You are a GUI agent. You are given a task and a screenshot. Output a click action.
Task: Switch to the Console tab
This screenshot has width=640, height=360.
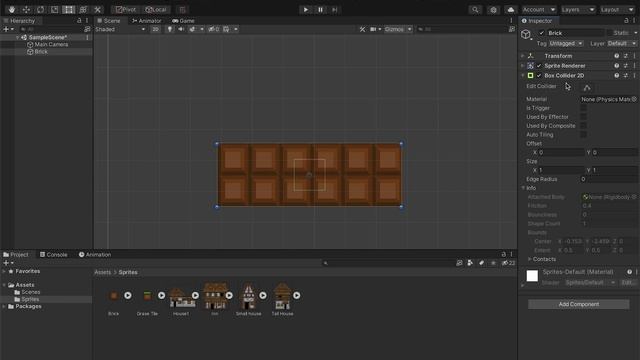[x=53, y=254]
